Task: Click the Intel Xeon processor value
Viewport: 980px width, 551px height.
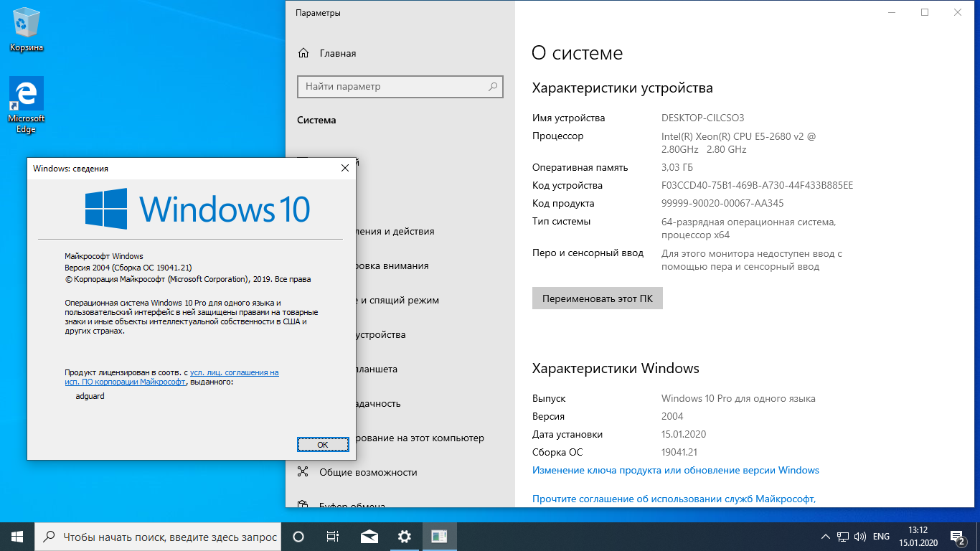Action: click(739, 143)
